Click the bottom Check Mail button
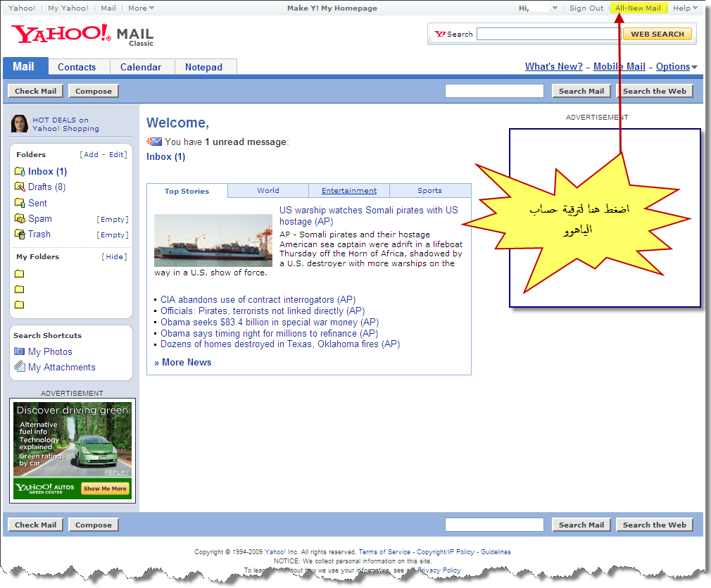The width and height of the screenshot is (711, 588). point(35,525)
